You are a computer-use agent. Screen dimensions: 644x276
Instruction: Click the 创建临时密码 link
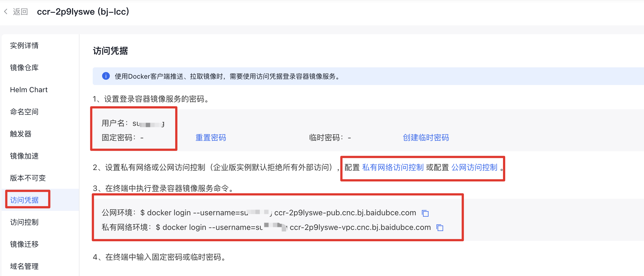coord(426,137)
